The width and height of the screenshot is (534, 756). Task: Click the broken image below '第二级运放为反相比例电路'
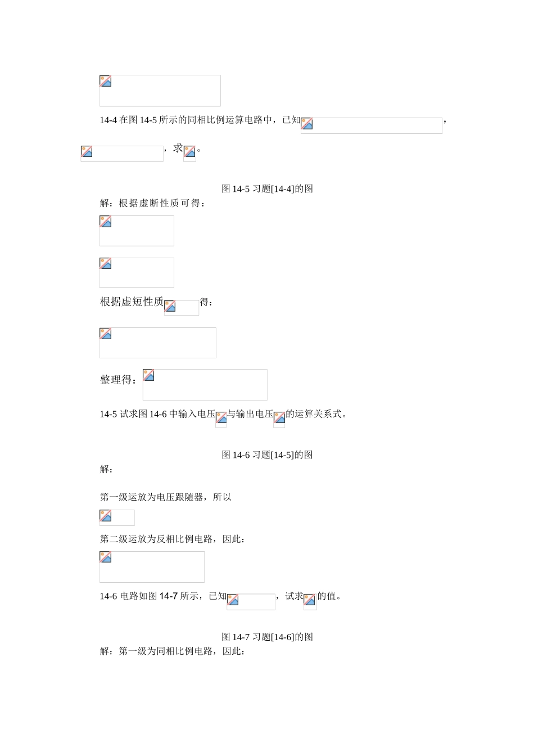click(x=152, y=566)
